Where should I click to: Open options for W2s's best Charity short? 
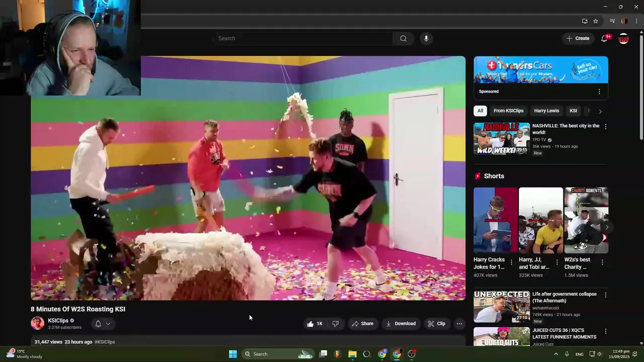(x=602, y=262)
